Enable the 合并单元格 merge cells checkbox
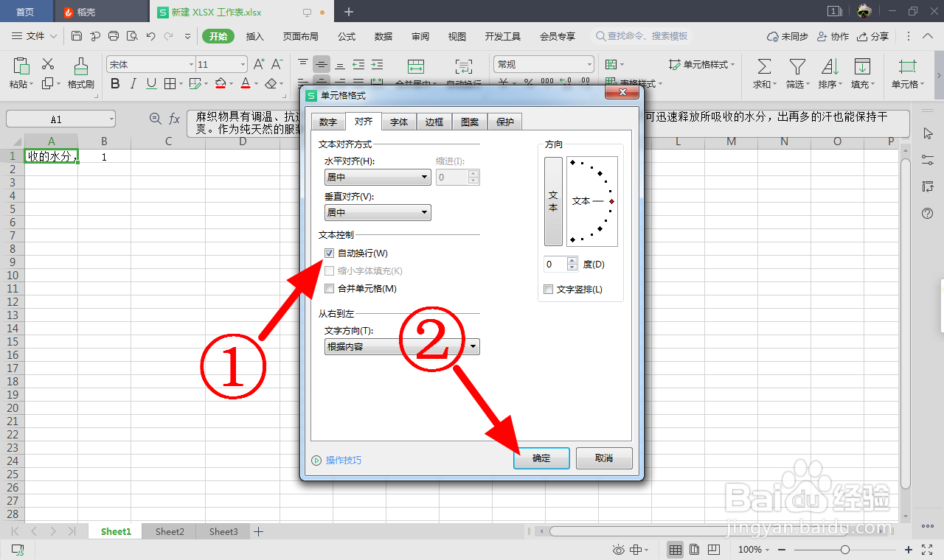 tap(329, 288)
